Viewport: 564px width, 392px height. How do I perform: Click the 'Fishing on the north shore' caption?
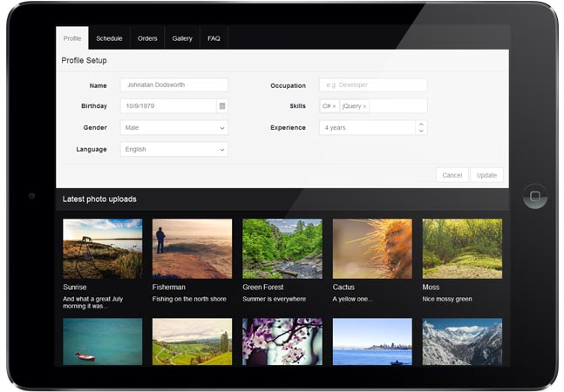(189, 299)
